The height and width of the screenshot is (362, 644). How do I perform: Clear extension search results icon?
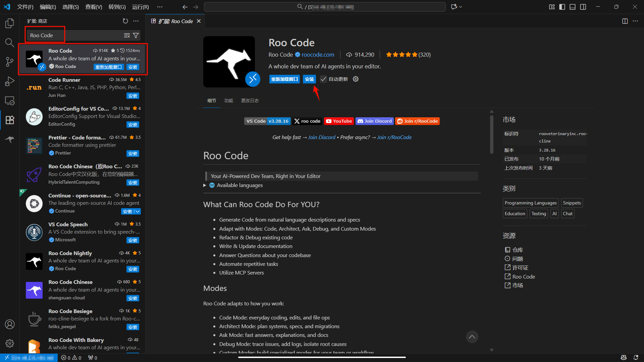(127, 35)
